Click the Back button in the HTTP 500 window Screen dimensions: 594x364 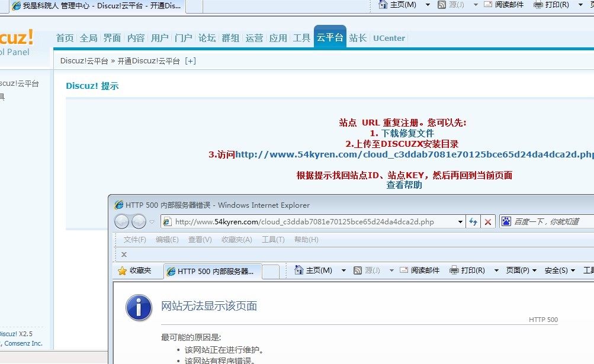point(121,221)
